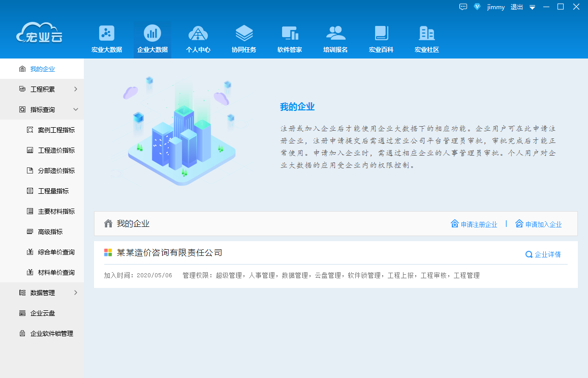Open the dropdown arrow next to 退出
Viewport: 588px width, 378px height.
[532, 7]
